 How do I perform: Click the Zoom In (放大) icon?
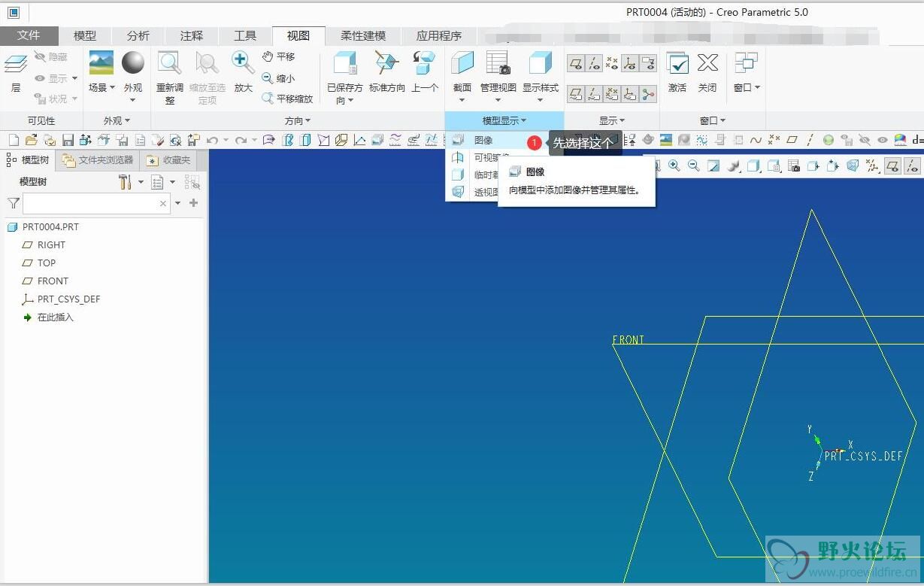pyautogui.click(x=243, y=63)
